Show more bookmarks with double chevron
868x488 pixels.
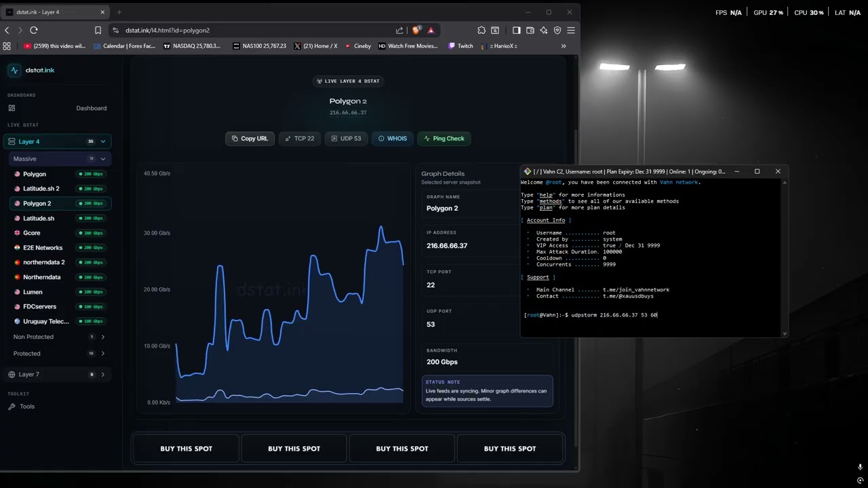[564, 46]
